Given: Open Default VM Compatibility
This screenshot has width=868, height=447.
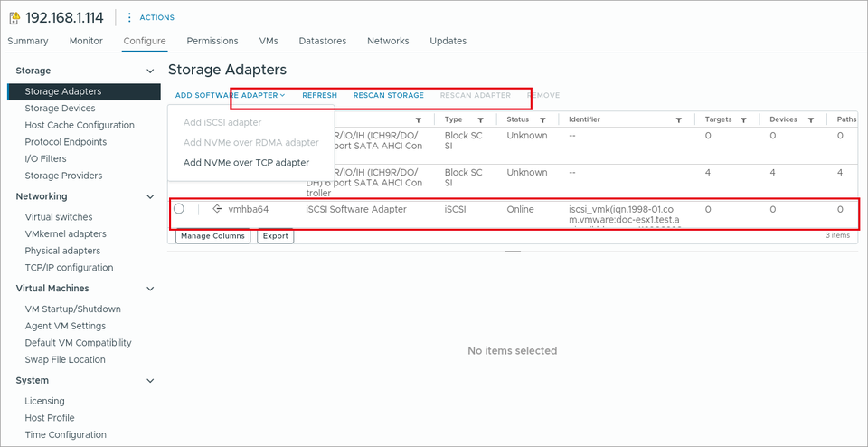Looking at the screenshot, I should pos(78,343).
